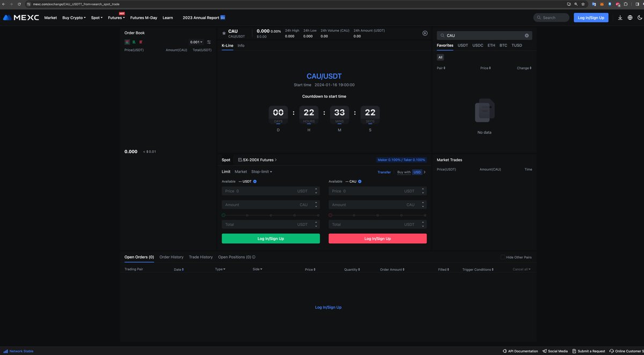Click the header Search box
The height and width of the screenshot is (355, 644).
pos(551,18)
